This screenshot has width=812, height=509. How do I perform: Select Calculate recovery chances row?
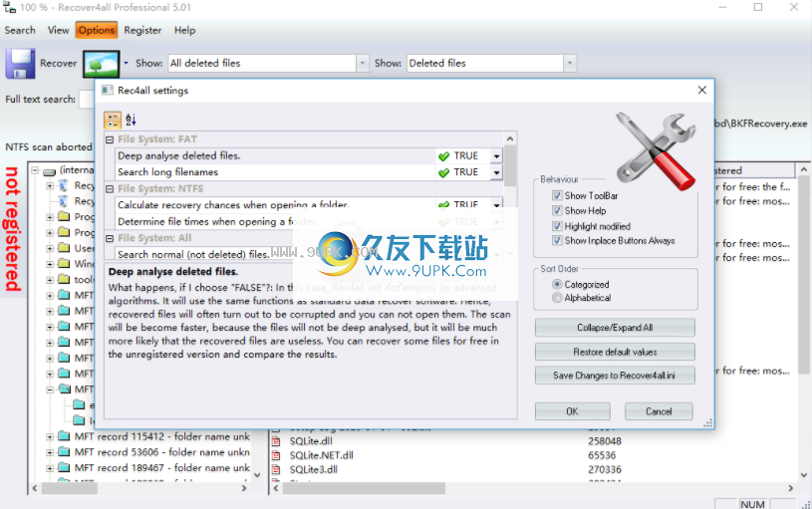309,205
